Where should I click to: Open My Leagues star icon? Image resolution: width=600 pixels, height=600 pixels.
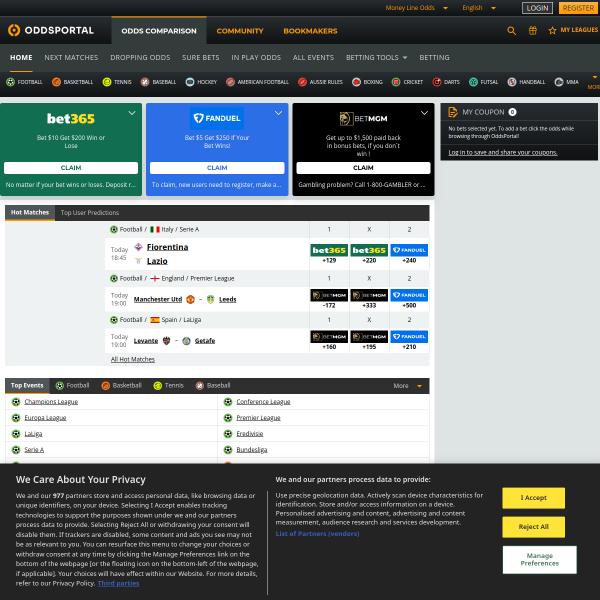(552, 31)
